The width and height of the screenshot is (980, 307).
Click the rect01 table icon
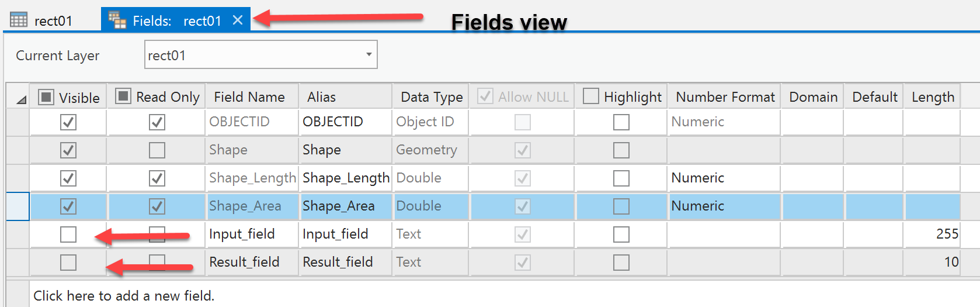[x=19, y=20]
